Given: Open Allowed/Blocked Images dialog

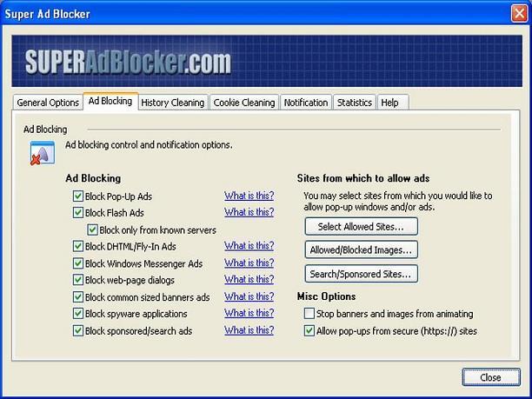Looking at the screenshot, I should click(x=362, y=250).
